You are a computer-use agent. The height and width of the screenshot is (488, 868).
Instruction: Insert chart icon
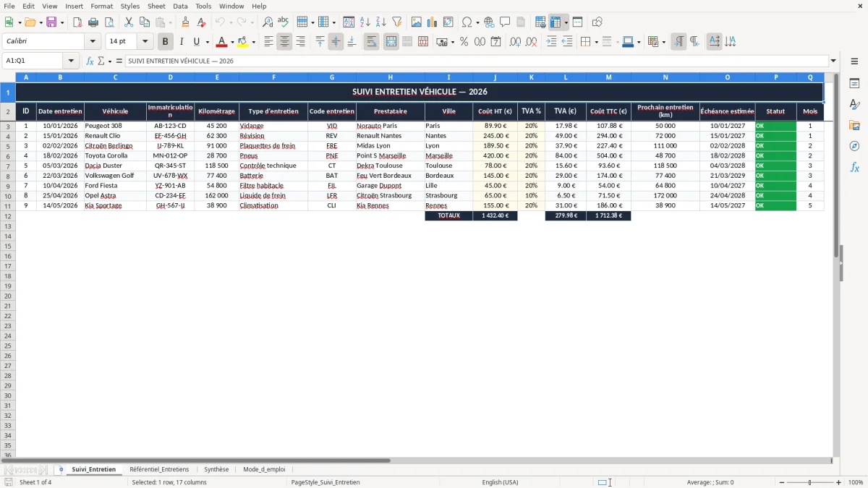pyautogui.click(x=433, y=22)
